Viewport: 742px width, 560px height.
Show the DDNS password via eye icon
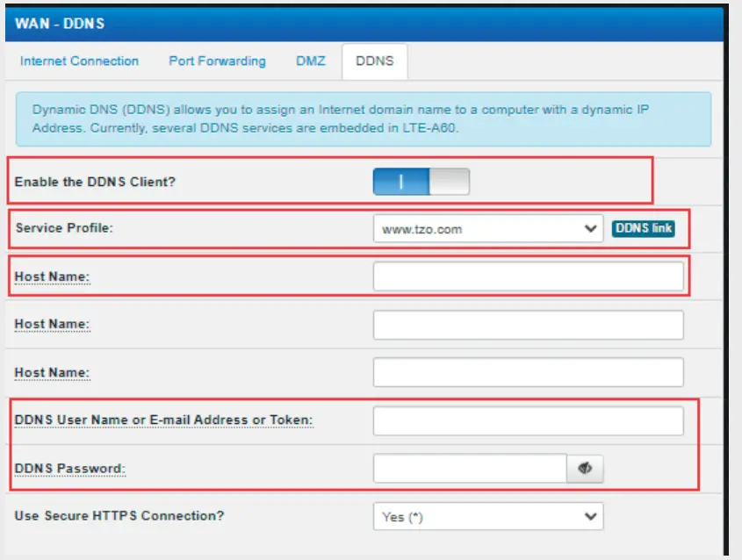(585, 468)
